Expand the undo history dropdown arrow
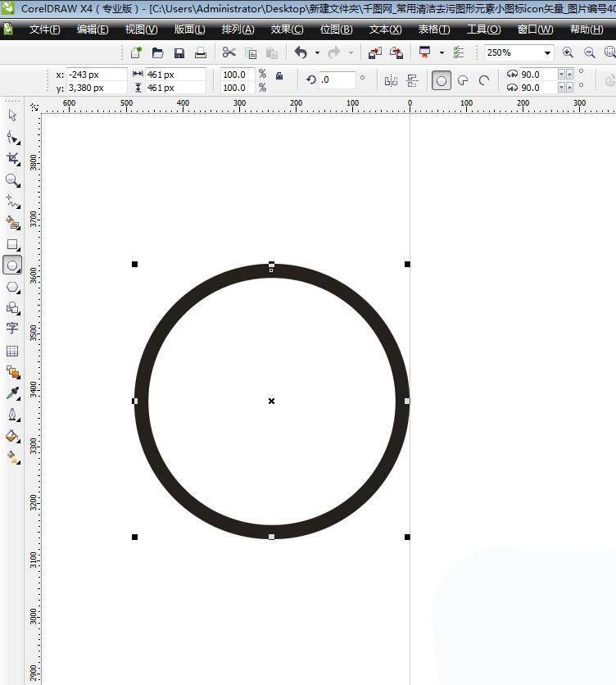The height and width of the screenshot is (685, 616). click(317, 53)
